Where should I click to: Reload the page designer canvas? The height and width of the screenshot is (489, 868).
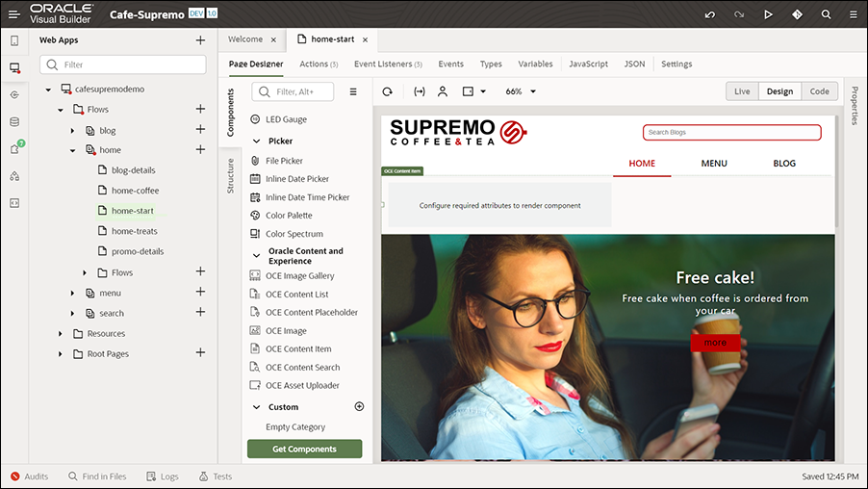click(388, 91)
